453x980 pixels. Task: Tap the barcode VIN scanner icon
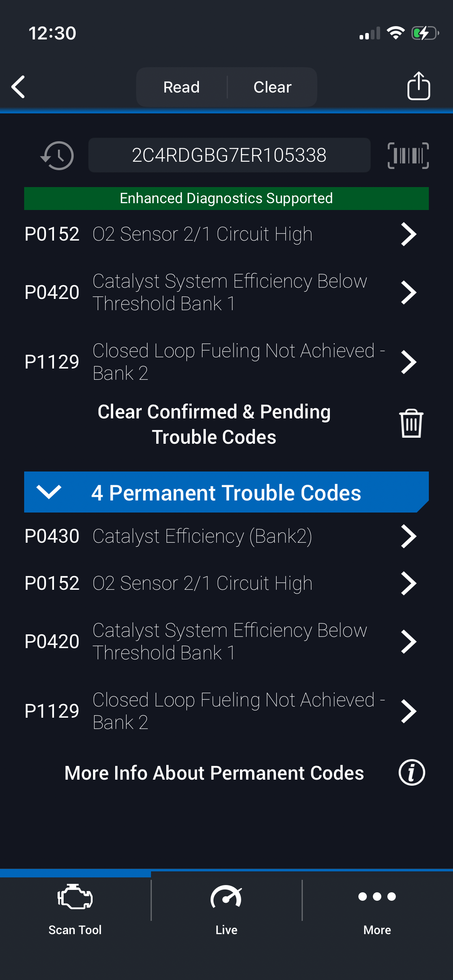(x=408, y=156)
